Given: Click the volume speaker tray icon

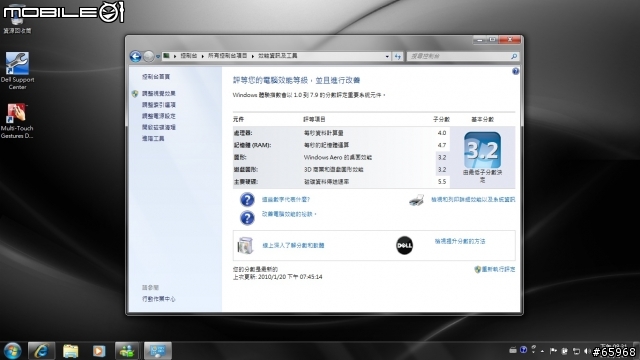Looking at the screenshot, I should pyautogui.click(x=587, y=351).
